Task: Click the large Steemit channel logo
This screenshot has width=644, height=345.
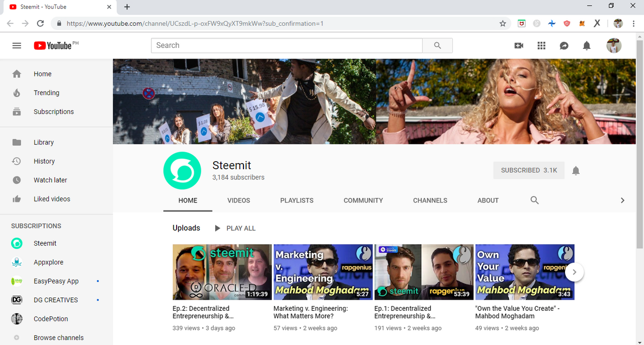Action: point(182,171)
